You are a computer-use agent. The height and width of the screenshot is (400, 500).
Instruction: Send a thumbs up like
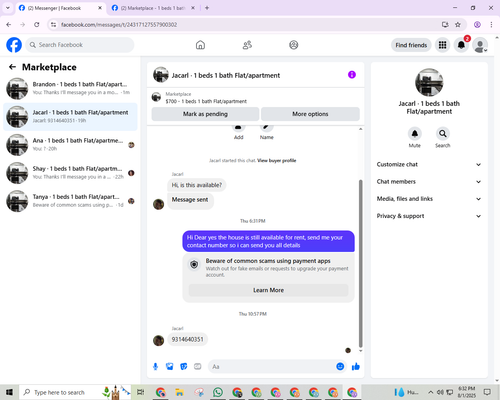click(356, 367)
